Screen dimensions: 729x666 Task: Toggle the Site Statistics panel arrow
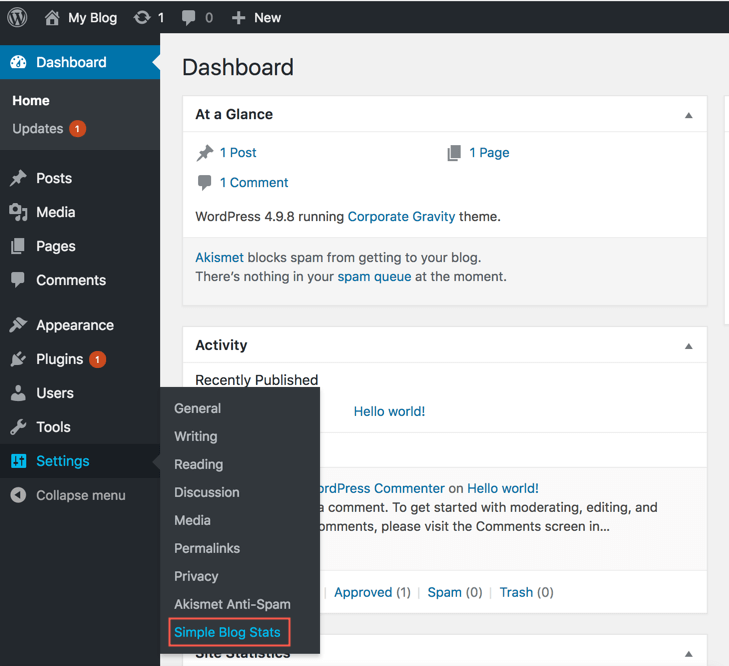point(689,654)
